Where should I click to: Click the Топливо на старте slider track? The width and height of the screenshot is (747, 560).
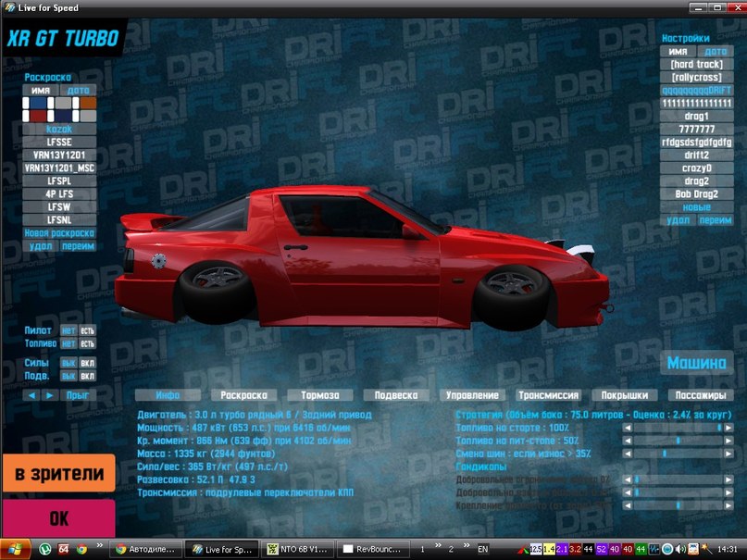[678, 428]
